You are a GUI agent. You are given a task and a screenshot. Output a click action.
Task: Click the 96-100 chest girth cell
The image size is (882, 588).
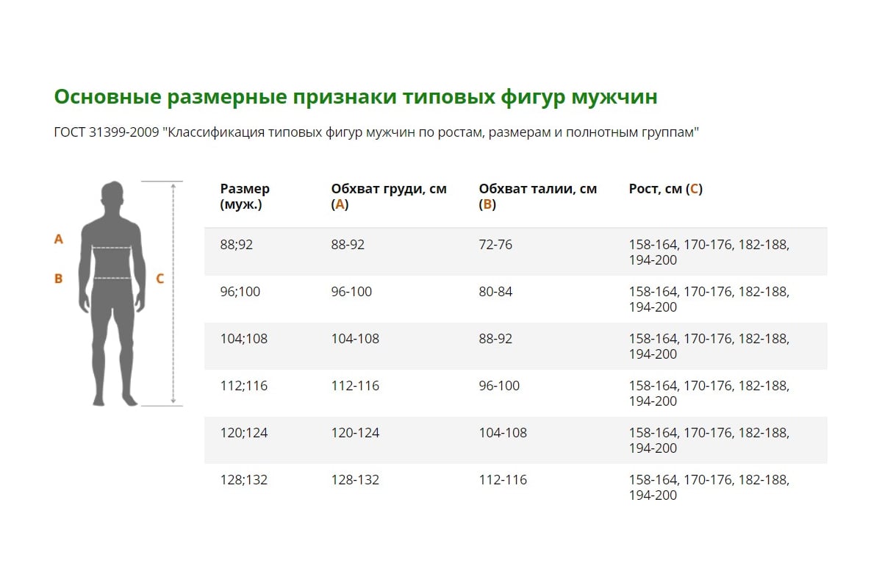tap(351, 292)
